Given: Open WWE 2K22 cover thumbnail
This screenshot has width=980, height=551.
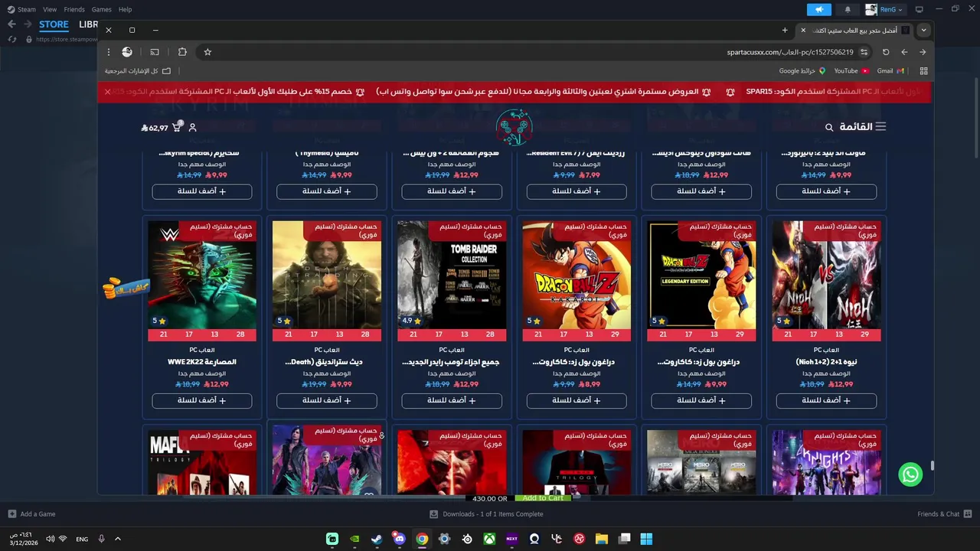Looking at the screenshot, I should [x=202, y=275].
